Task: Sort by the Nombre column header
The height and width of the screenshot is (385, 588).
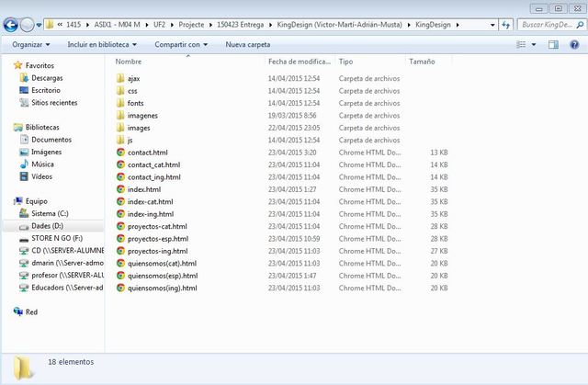Action: (x=129, y=62)
